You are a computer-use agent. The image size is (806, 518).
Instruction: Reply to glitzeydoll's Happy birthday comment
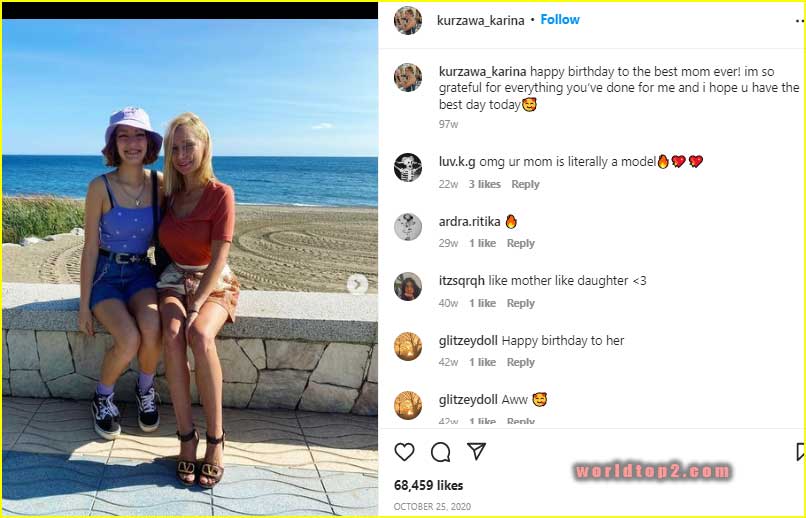click(520, 362)
